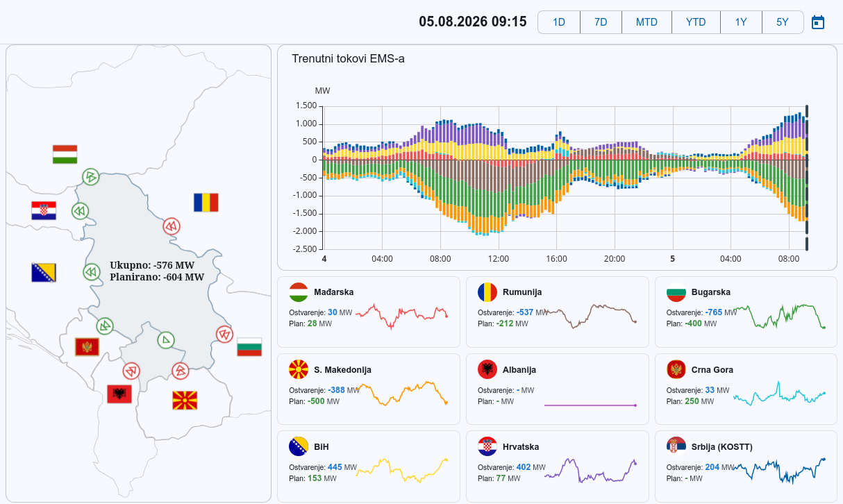Screen dimensions: 843x504
Task: Switch to the 1D time range
Action: tap(559, 22)
